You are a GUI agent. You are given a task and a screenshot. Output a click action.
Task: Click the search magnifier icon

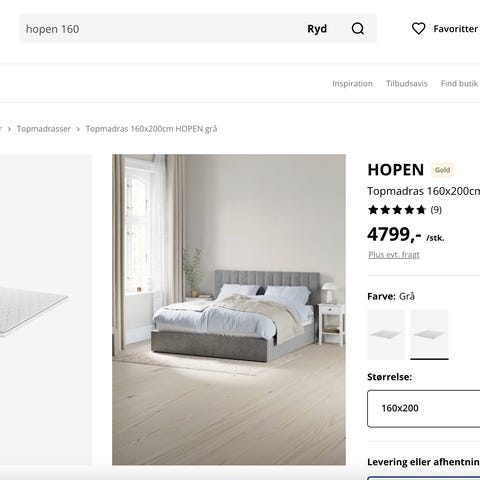[x=358, y=29]
